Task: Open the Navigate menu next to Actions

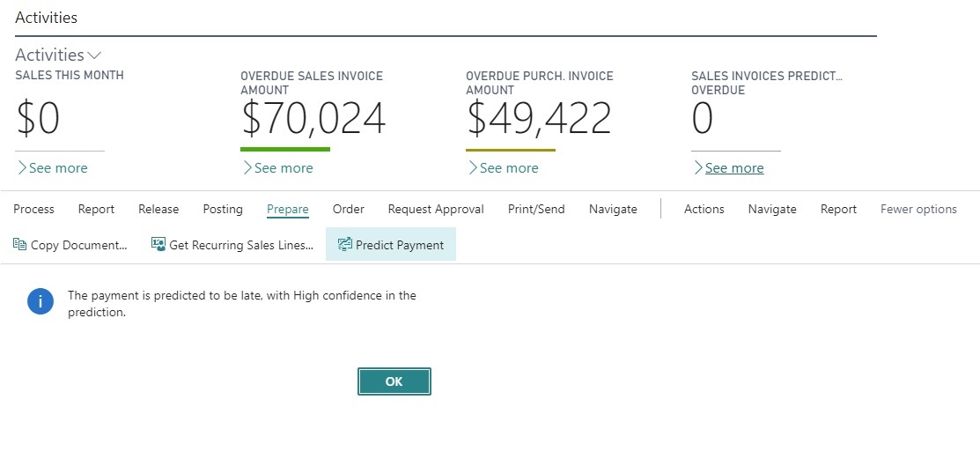Action: point(772,209)
